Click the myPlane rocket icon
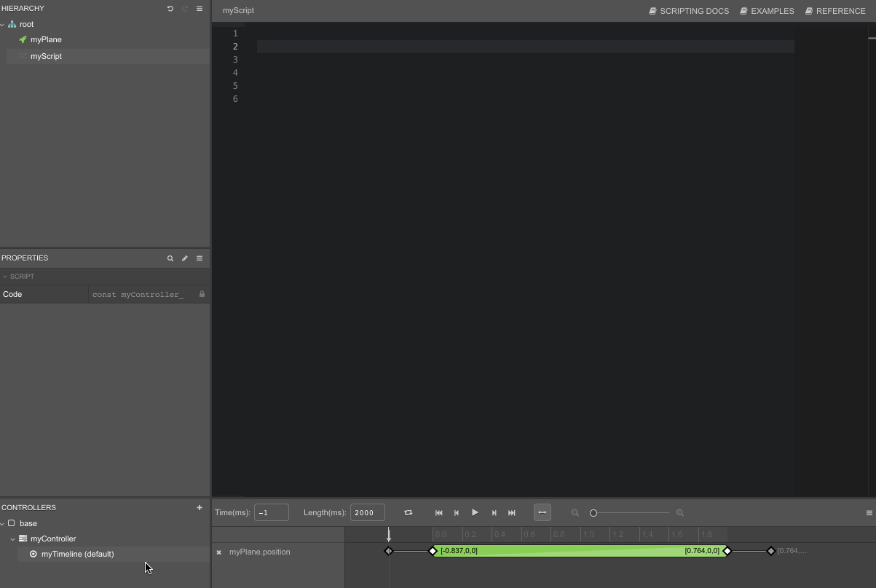The height and width of the screenshot is (588, 876). click(x=23, y=39)
